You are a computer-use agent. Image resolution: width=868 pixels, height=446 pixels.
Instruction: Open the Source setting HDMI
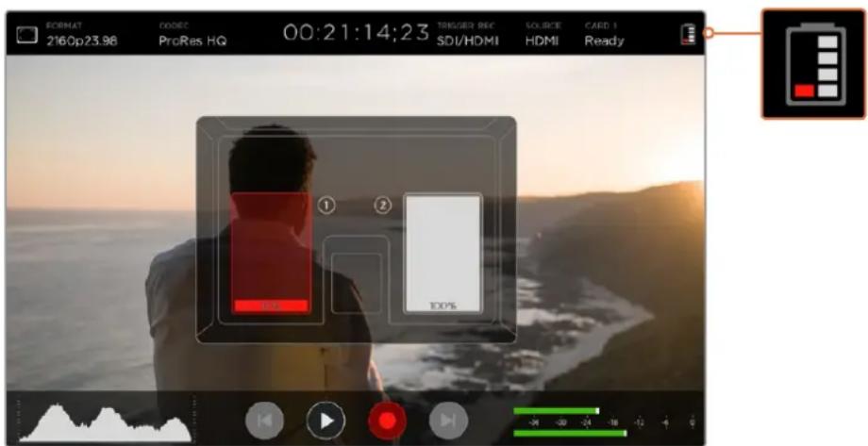click(542, 34)
